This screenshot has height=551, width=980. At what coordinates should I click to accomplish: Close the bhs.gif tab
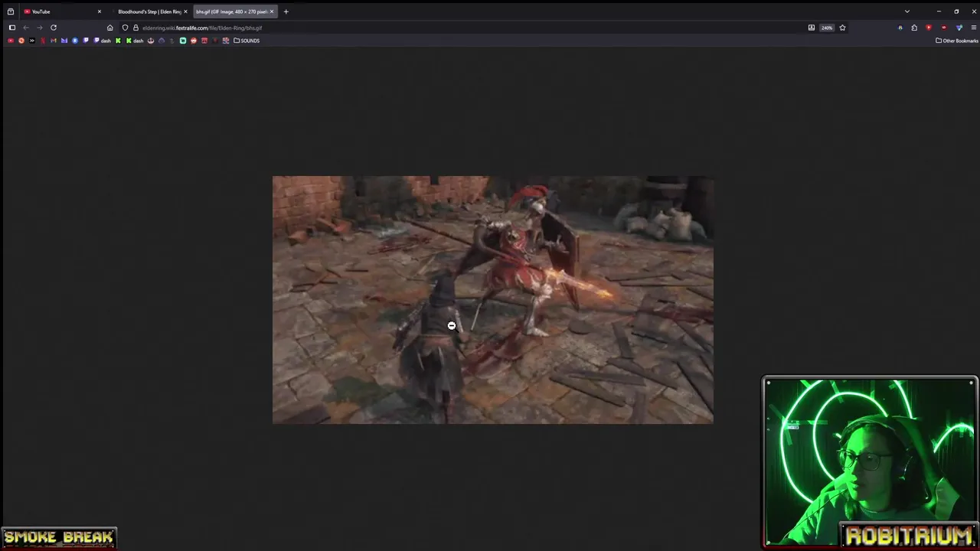coord(271,11)
